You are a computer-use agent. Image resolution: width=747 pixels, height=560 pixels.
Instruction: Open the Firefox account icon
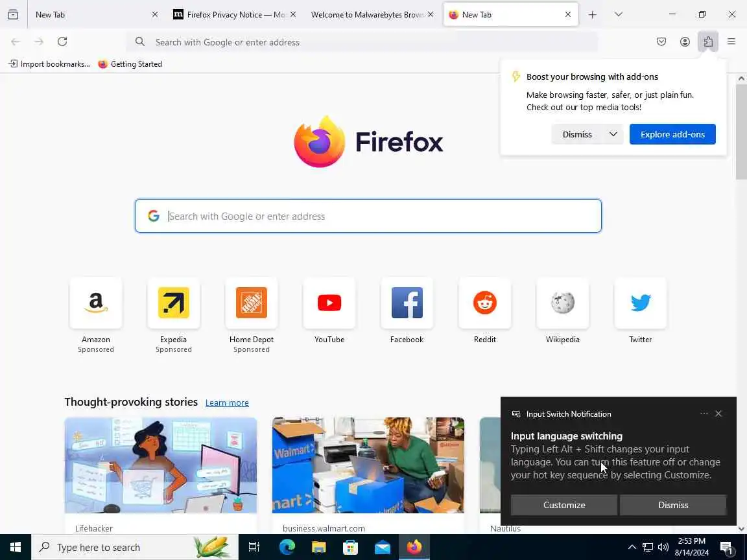point(685,41)
